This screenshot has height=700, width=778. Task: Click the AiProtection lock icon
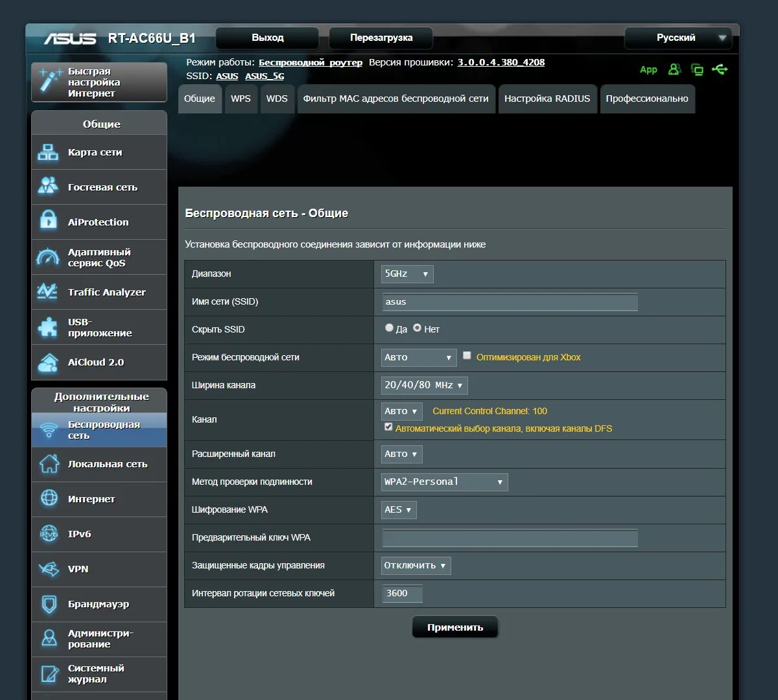48,221
